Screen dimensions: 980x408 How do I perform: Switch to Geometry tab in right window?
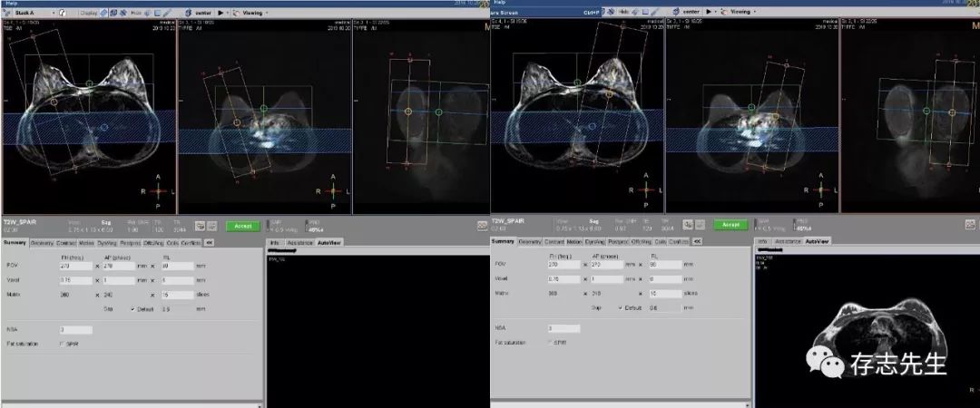(x=529, y=241)
